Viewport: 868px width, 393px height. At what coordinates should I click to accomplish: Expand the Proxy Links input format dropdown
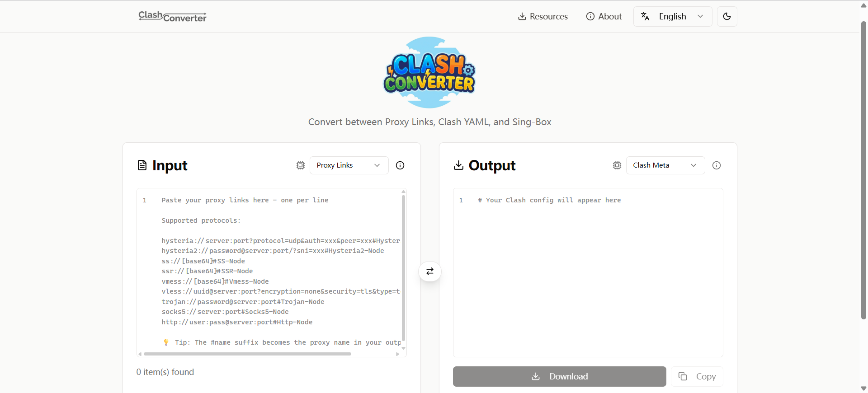tap(349, 165)
